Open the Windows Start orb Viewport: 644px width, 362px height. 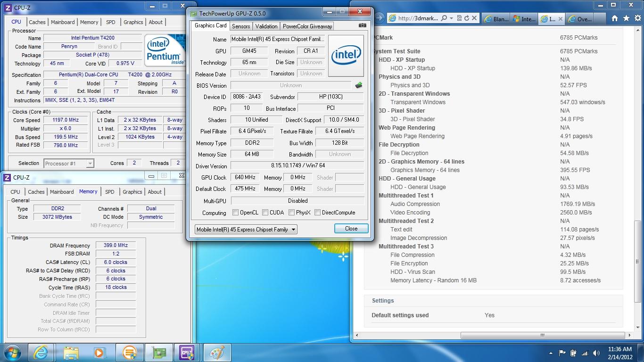click(x=12, y=353)
